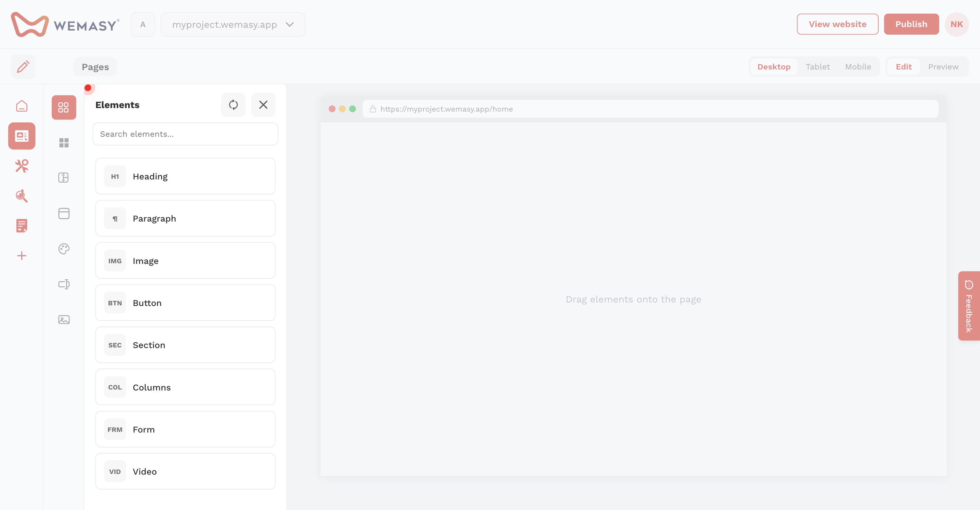Open the pencil edit tool

23,67
